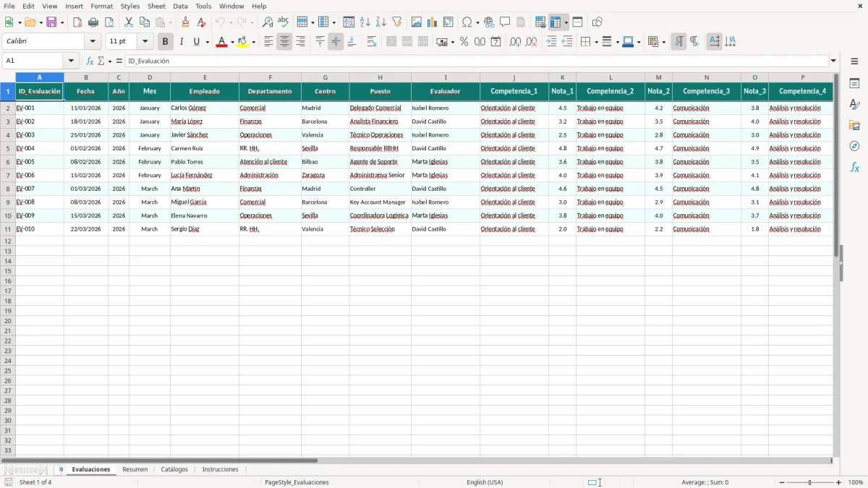This screenshot has width=868, height=488.
Task: Insert Special Character omega icon
Action: point(467,22)
